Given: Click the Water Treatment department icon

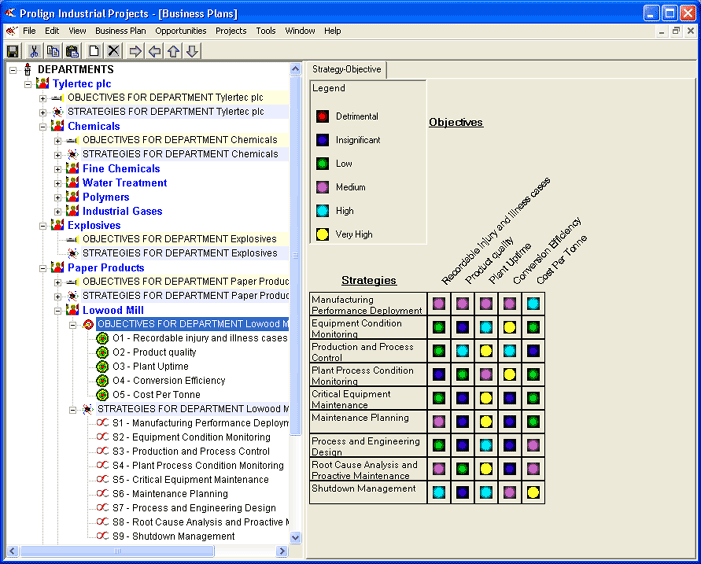Looking at the screenshot, I should click(72, 183).
